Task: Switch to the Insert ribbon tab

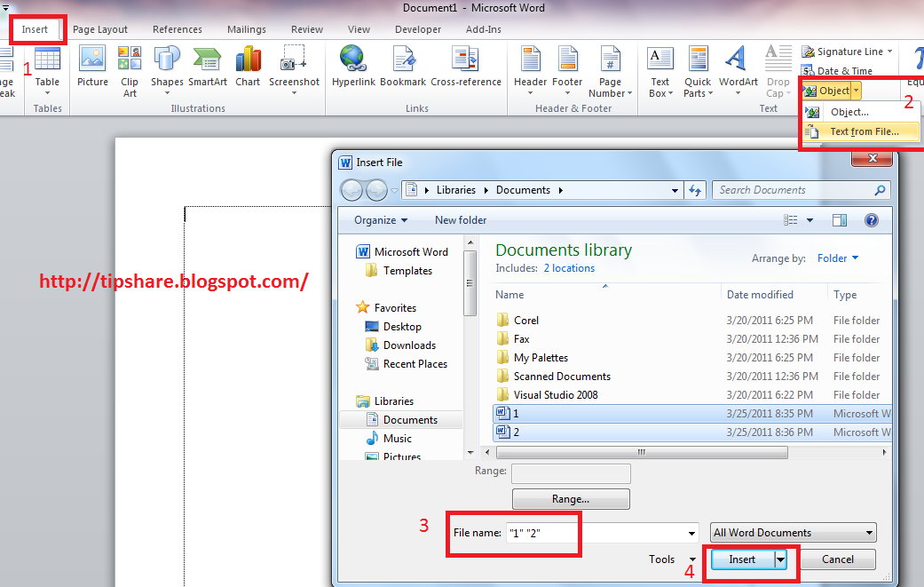Action: point(35,29)
